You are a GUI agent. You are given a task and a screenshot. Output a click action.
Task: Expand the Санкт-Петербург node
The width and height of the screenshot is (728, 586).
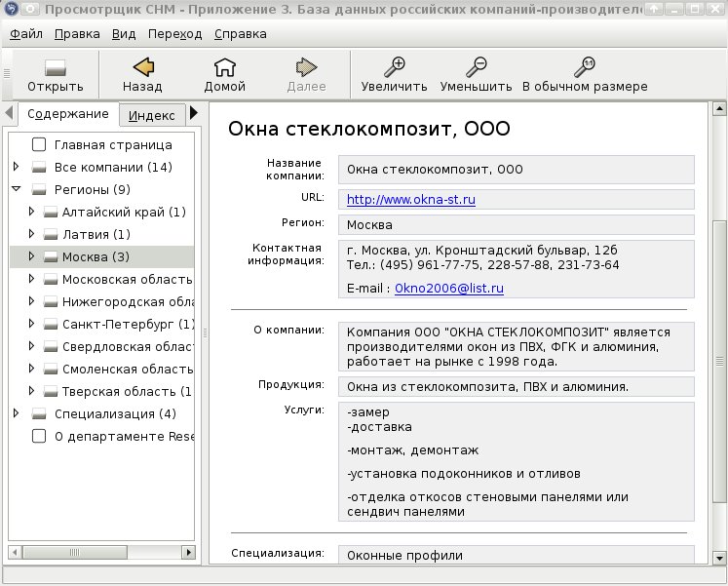coord(31,323)
